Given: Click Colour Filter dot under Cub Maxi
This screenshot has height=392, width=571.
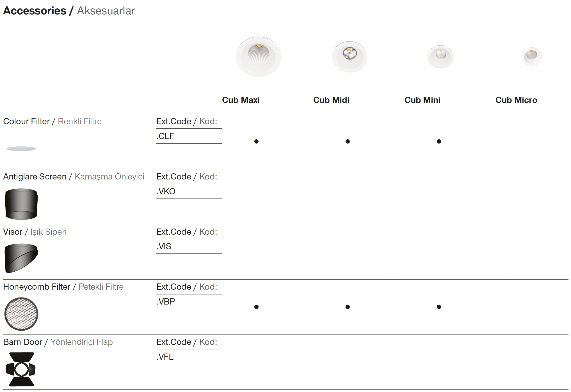Looking at the screenshot, I should point(256,142).
